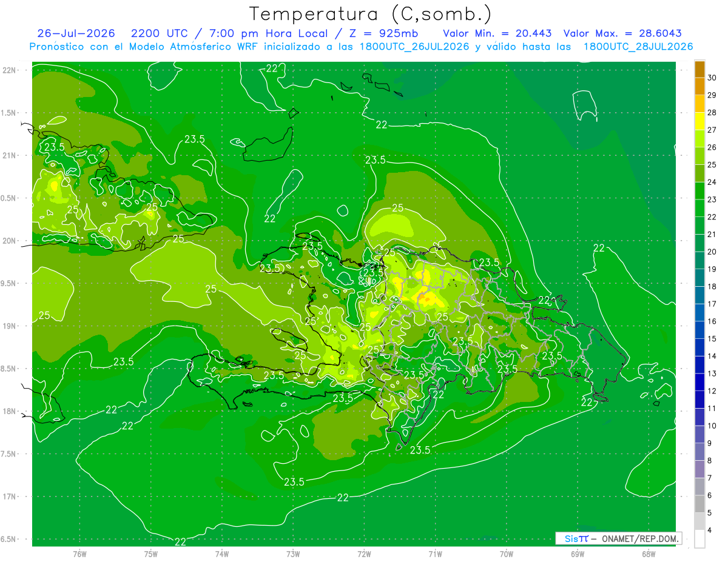Click the '16' label on the color scale
Image resolution: width=728 pixels, height=562 pixels.
712,321
